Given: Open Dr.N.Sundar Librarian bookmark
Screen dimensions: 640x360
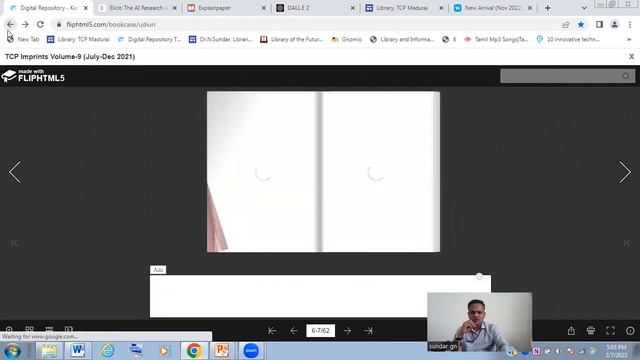Looking at the screenshot, I should (x=221, y=40).
